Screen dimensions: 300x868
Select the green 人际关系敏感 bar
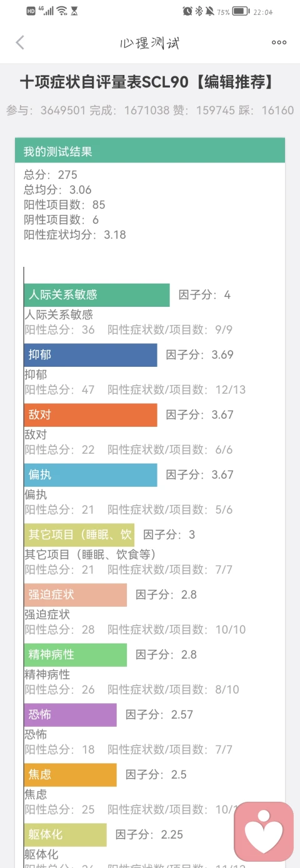97,295
